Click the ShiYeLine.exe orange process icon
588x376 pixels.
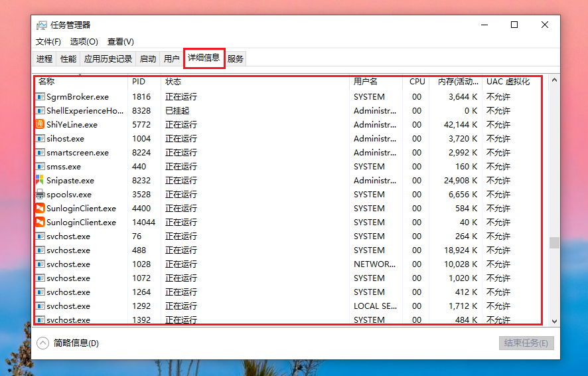pos(40,124)
